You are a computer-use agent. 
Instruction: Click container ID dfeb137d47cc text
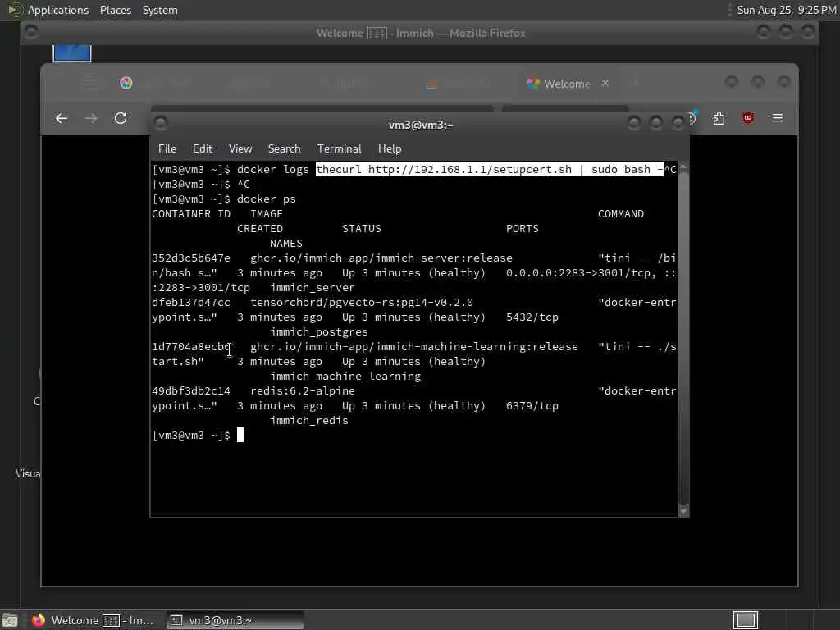(x=191, y=303)
